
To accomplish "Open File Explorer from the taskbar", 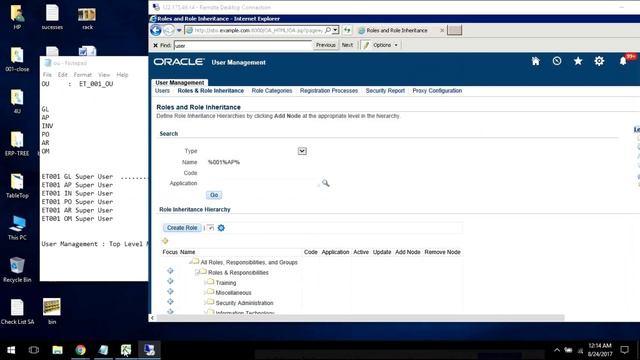I will [x=57, y=350].
